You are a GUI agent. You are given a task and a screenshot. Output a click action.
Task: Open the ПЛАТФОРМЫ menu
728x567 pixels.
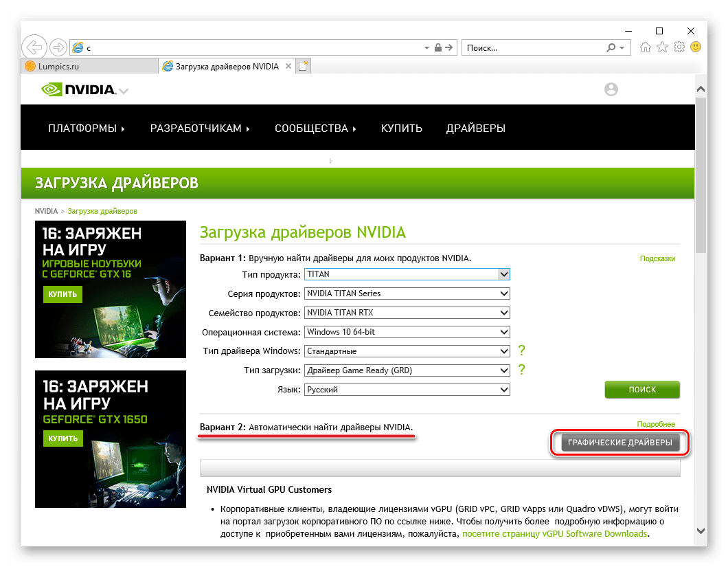pos(87,129)
